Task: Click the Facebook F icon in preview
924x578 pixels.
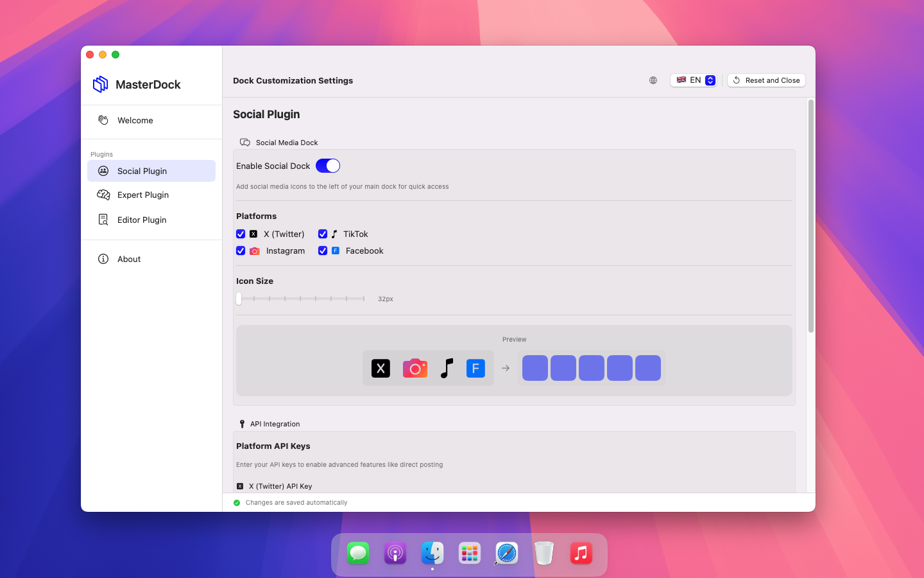Action: click(475, 368)
